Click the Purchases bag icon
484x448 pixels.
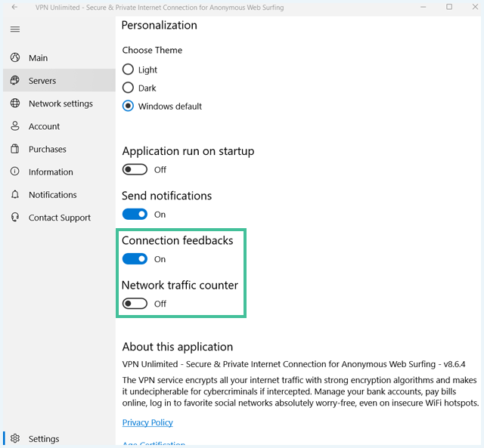click(x=15, y=149)
